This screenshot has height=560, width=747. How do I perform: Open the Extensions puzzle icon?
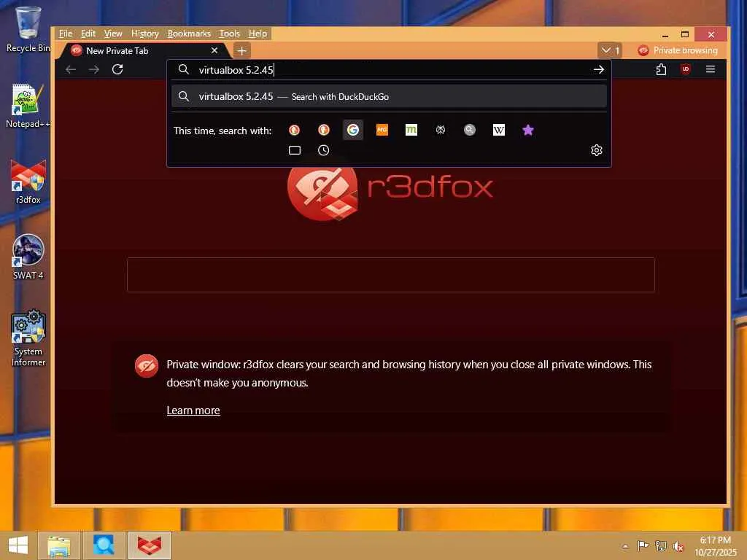pyautogui.click(x=661, y=69)
